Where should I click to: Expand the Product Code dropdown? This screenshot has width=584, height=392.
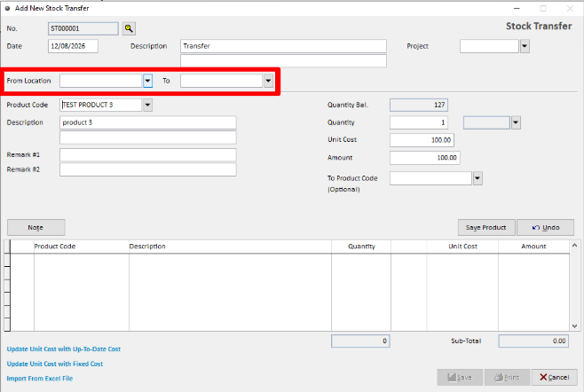[x=147, y=105]
